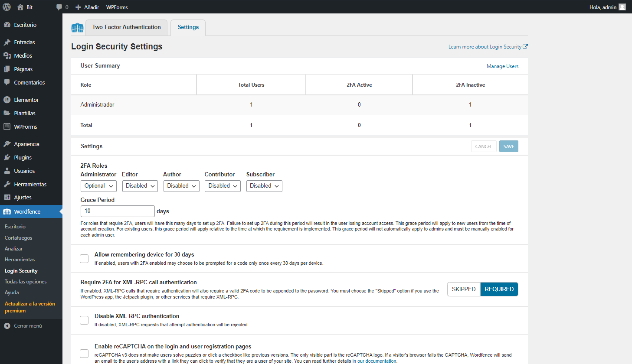
Task: Click the Cerrar menú collapse arrow icon
Action: pos(7,326)
